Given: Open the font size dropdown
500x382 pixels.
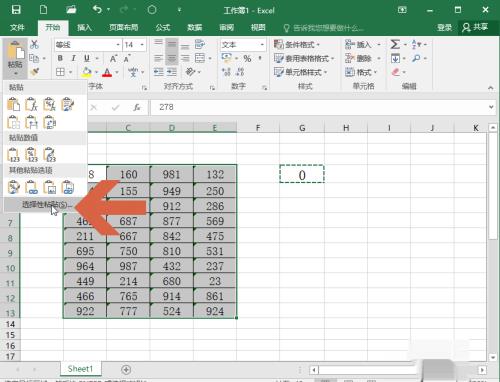Looking at the screenshot, I should [x=142, y=45].
